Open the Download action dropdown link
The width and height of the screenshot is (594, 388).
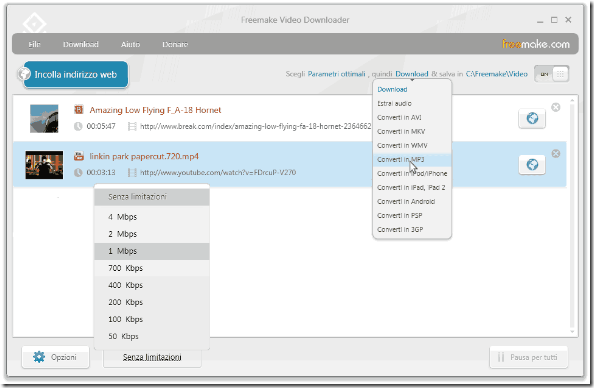tap(412, 74)
